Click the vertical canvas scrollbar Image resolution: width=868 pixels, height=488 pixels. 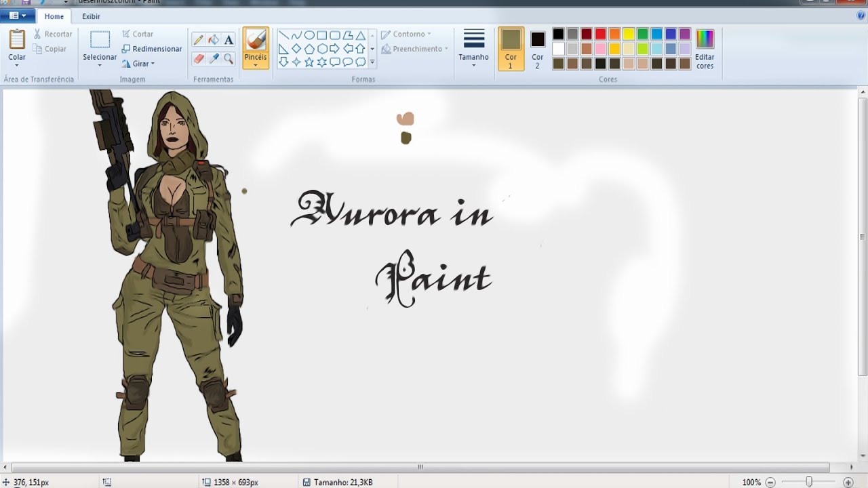click(x=863, y=237)
